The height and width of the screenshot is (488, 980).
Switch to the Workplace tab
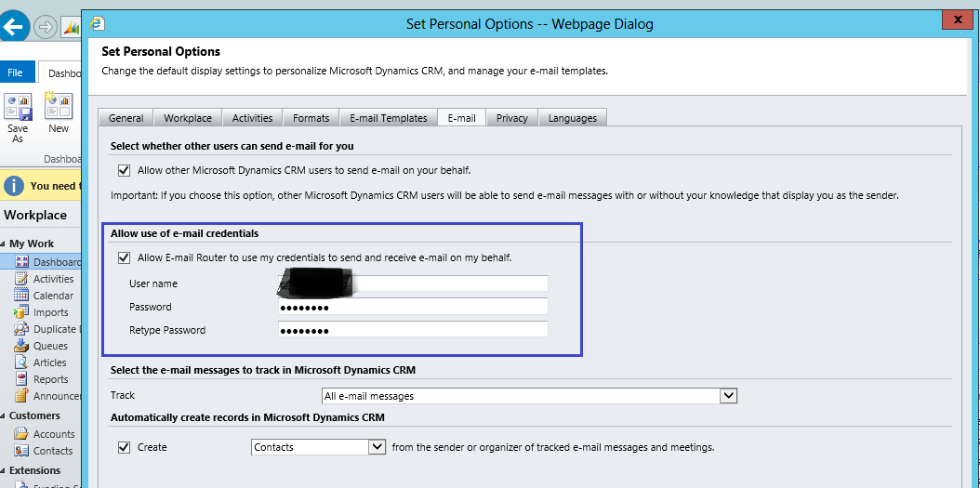point(188,118)
